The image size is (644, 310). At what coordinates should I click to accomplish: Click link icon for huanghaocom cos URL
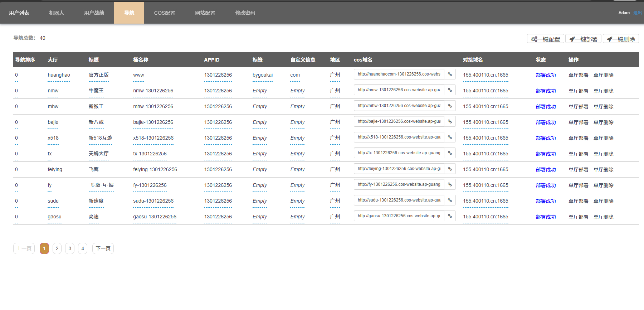pos(450,74)
